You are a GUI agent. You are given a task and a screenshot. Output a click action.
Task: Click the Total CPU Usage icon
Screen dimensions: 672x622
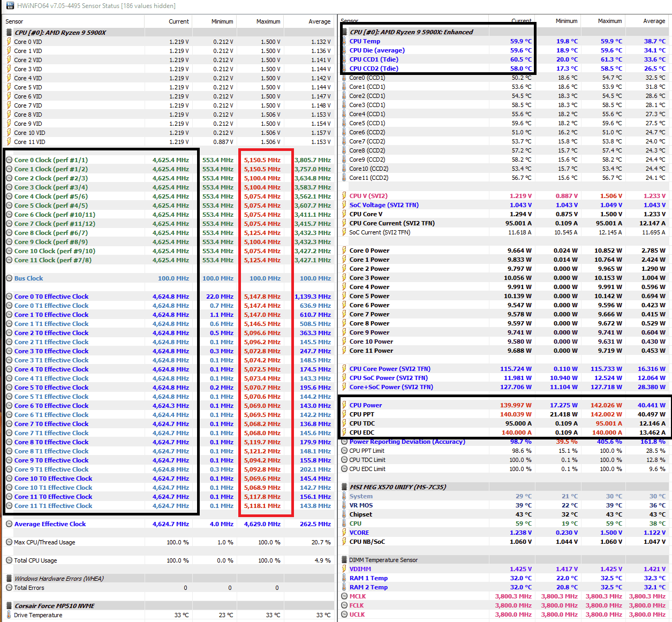[x=9, y=560]
